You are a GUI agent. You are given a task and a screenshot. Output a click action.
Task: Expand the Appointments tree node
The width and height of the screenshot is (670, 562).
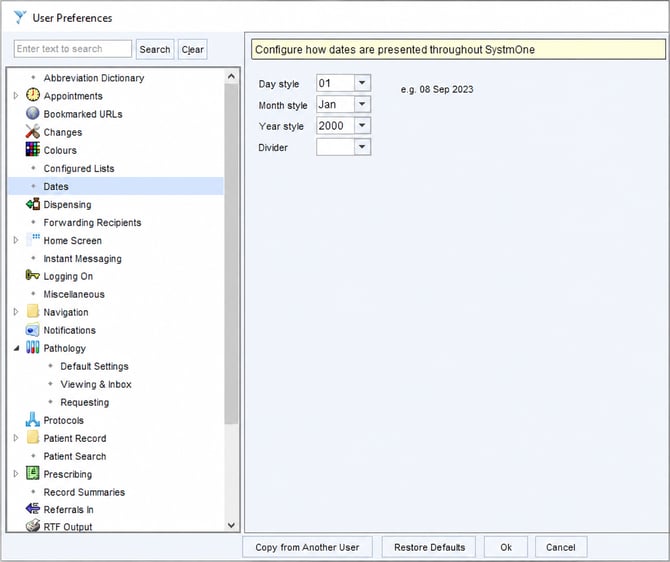tap(16, 96)
